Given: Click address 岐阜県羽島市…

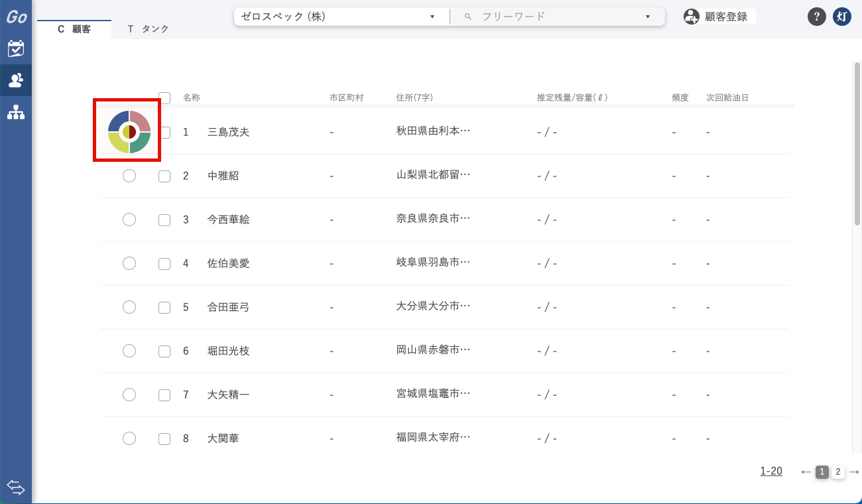Looking at the screenshot, I should coord(434,262).
